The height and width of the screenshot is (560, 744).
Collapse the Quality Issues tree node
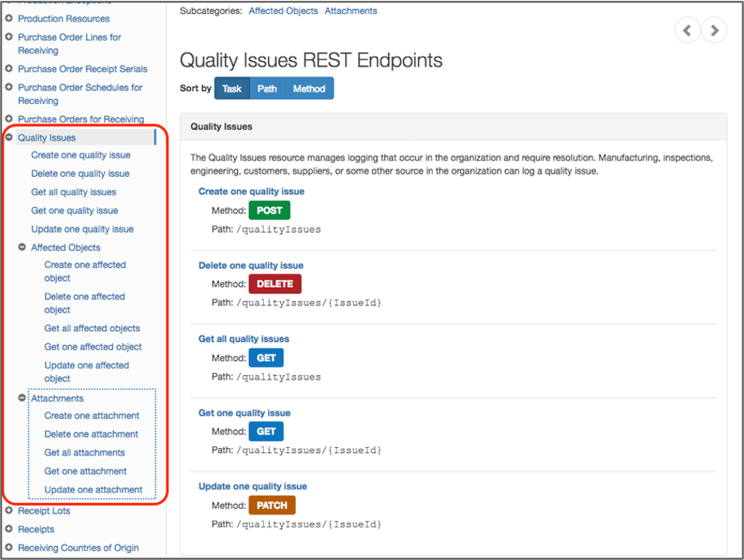[x=9, y=138]
